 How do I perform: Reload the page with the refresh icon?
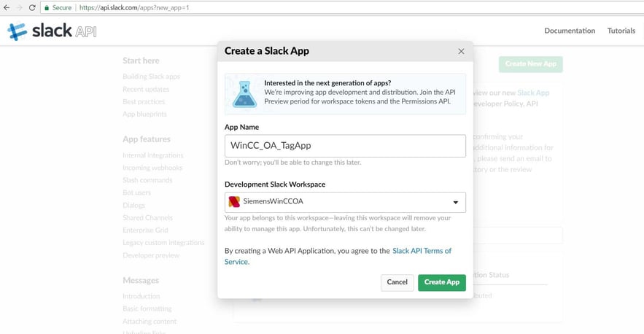[x=32, y=7]
